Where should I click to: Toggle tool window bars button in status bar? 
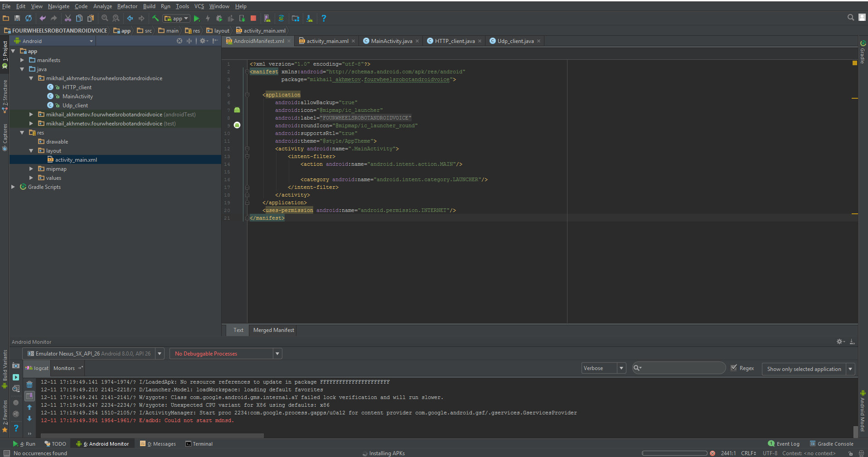[x=6, y=453]
